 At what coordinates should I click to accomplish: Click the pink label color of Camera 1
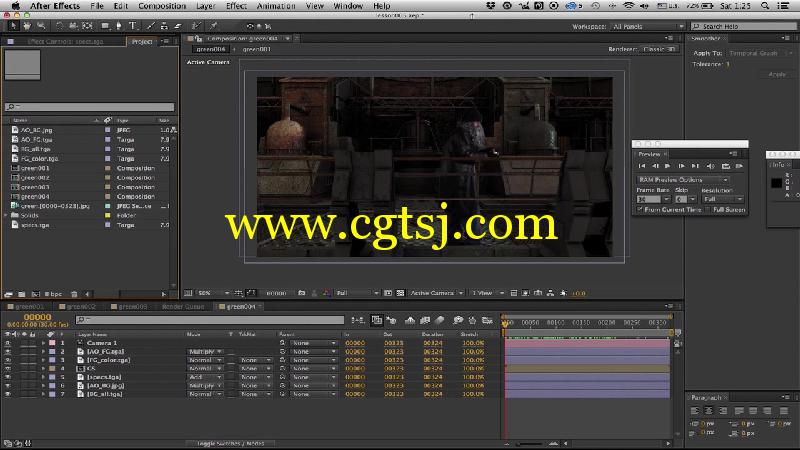click(x=52, y=343)
